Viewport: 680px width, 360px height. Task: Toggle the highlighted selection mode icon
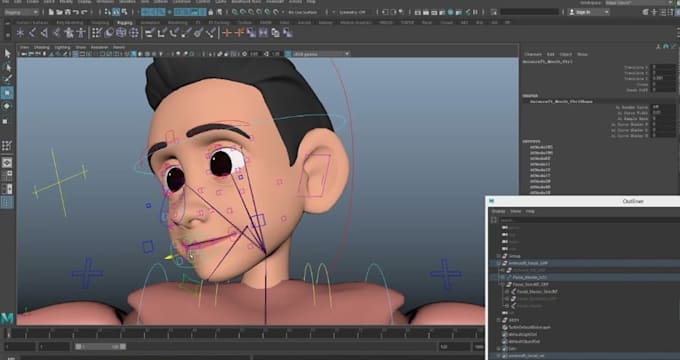(x=116, y=12)
